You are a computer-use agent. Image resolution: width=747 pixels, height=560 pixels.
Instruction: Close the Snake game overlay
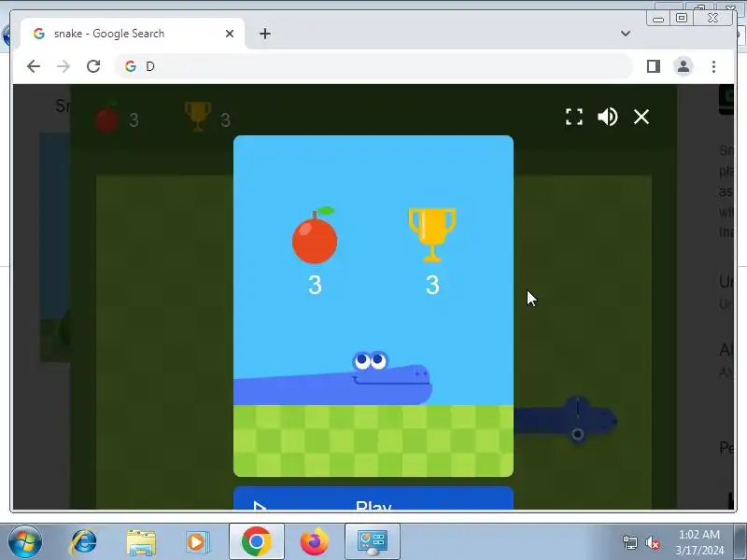tap(641, 117)
